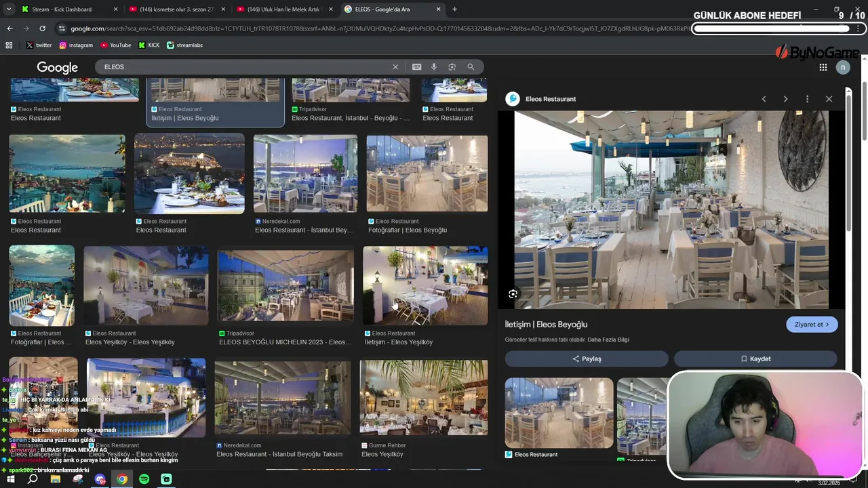868x488 pixels.
Task: Select Eleos Yeşilköy - Eleos Yeşilköy result
Action: tap(146, 285)
